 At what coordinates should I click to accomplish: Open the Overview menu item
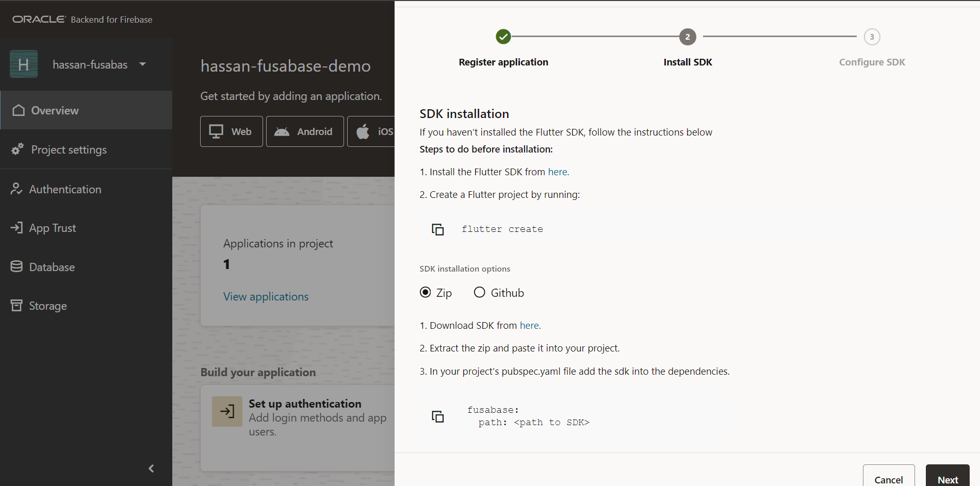click(86, 110)
